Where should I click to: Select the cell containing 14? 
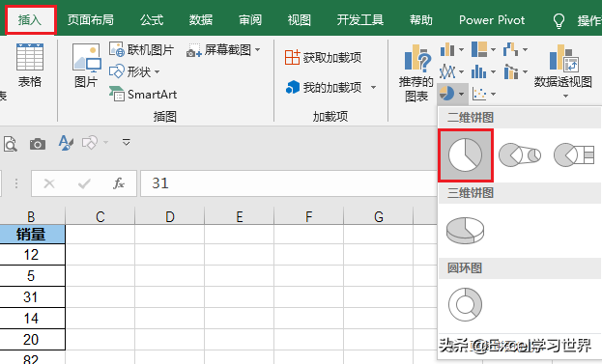tap(32, 319)
